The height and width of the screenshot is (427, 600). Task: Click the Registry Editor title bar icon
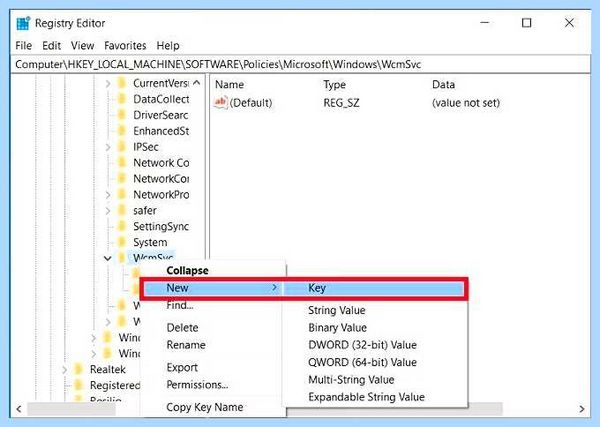(x=23, y=23)
